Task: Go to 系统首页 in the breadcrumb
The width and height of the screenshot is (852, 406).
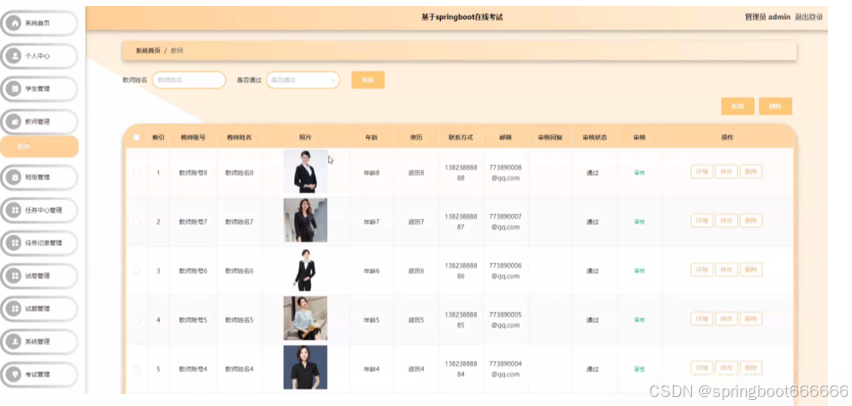Action: tap(148, 51)
